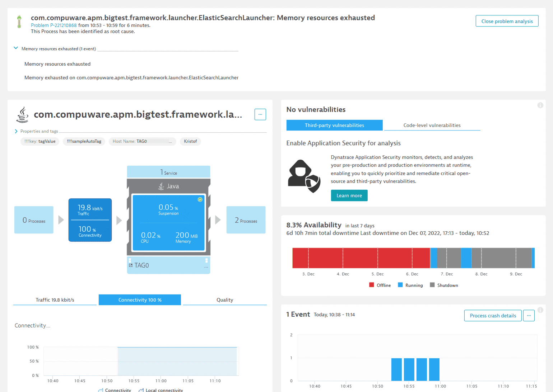Toggle Running legend blue swatch

click(400, 285)
